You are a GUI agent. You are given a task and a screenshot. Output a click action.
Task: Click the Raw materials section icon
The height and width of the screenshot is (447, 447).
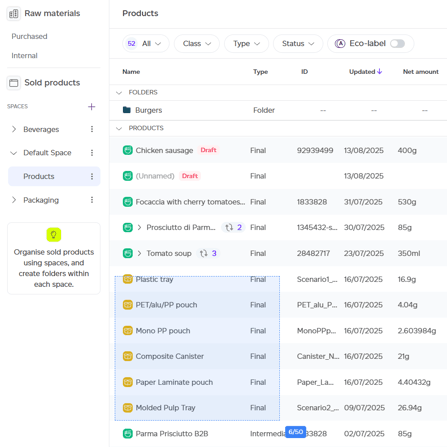(14, 14)
